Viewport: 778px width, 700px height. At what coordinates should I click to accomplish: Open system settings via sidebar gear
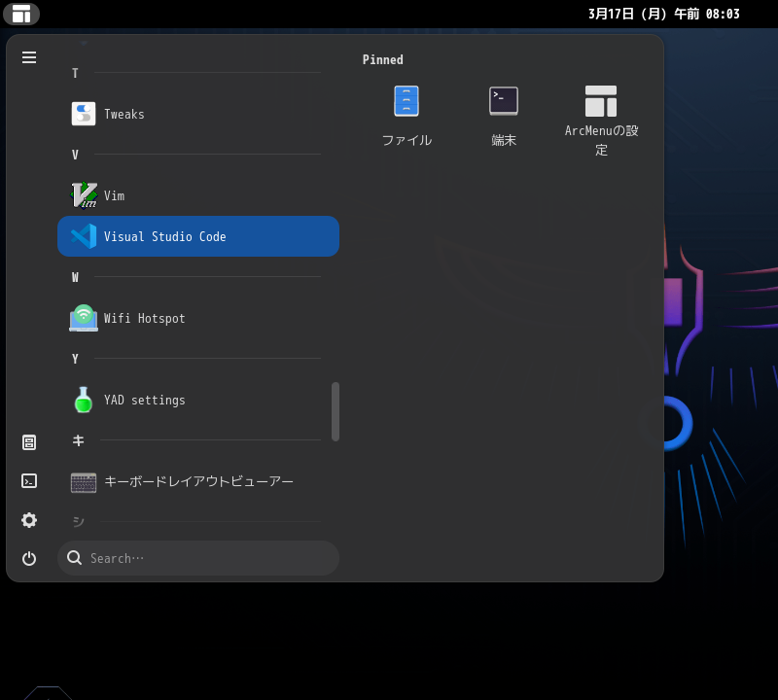pos(29,520)
